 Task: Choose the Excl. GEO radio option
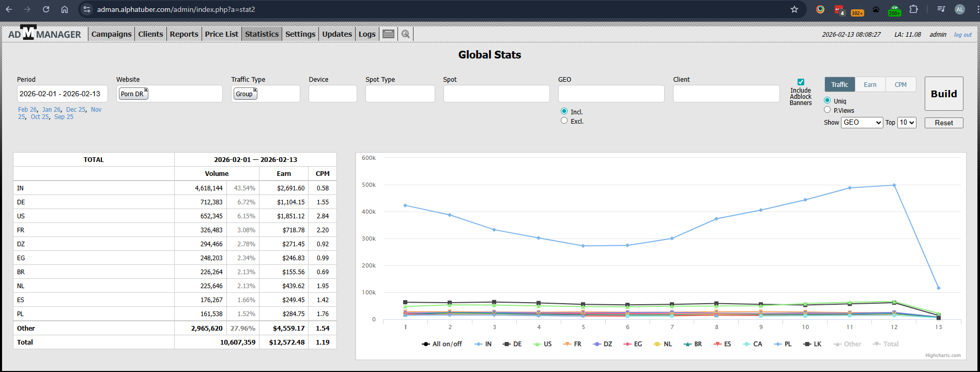564,121
